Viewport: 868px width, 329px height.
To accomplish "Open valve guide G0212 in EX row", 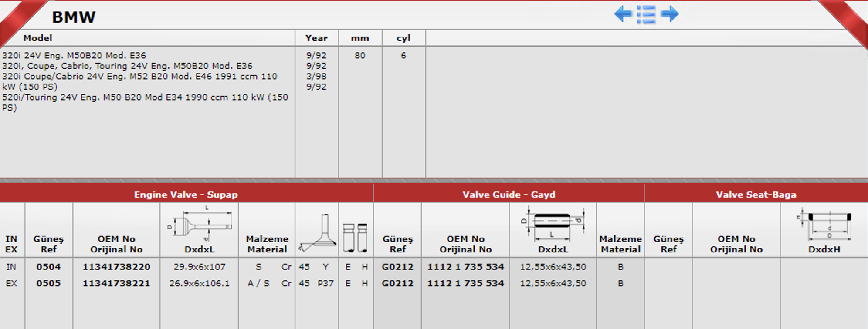I will 397,283.
